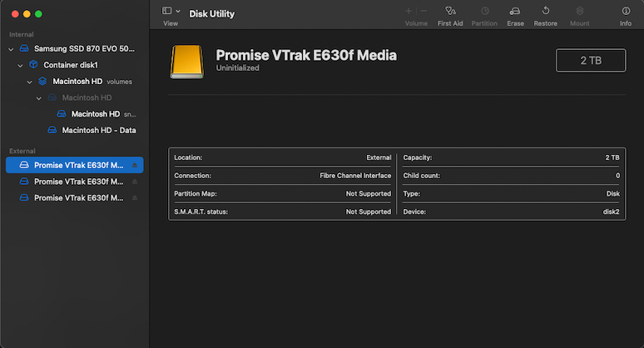Screen dimensions: 644x348
Task: Click the Partition Map Not Supported value
Action: (369, 193)
